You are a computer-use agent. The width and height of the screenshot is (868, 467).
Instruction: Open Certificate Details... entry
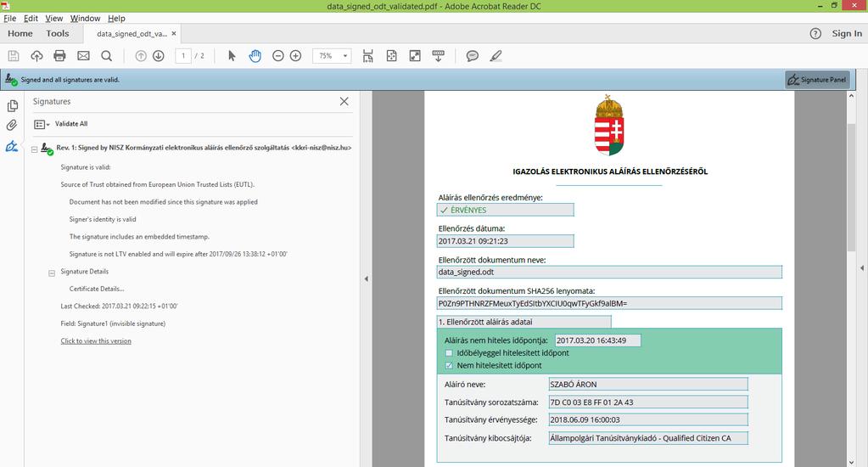97,289
